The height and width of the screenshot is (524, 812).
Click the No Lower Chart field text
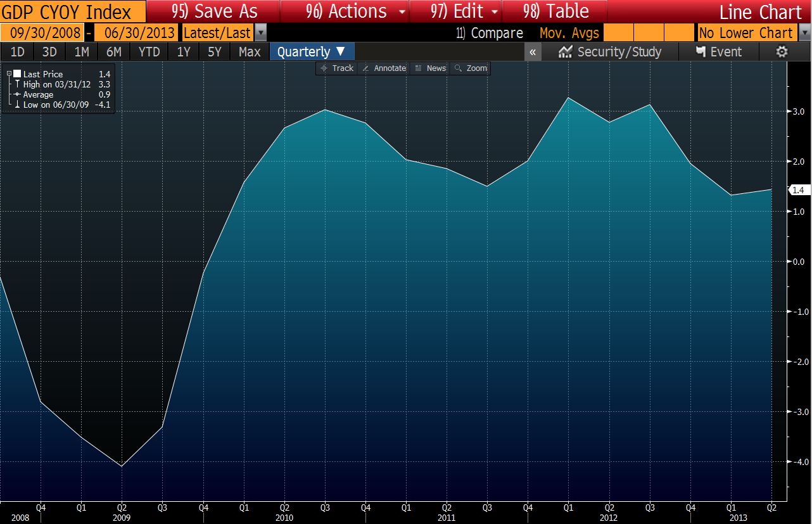click(x=746, y=33)
